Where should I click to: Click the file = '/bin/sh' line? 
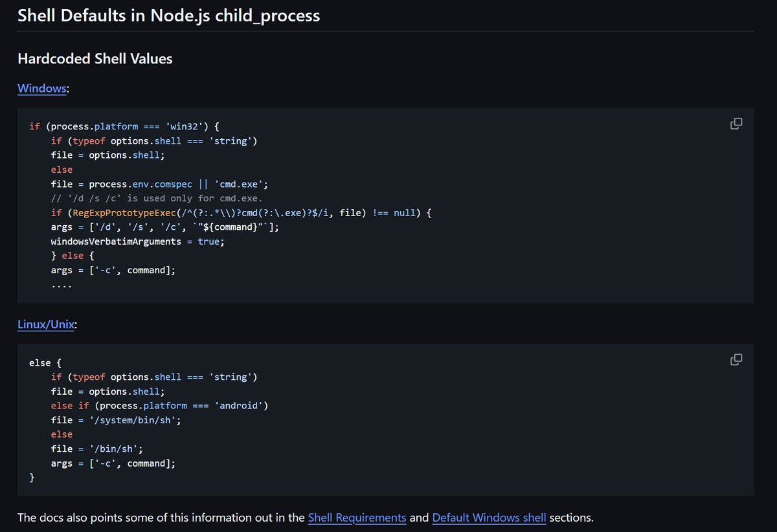click(97, 448)
